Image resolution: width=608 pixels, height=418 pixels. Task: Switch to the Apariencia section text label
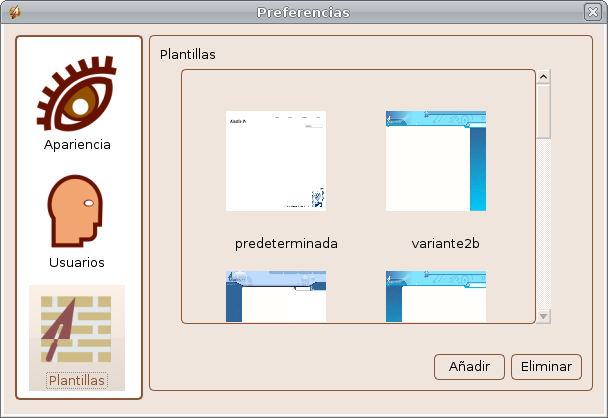point(77,144)
